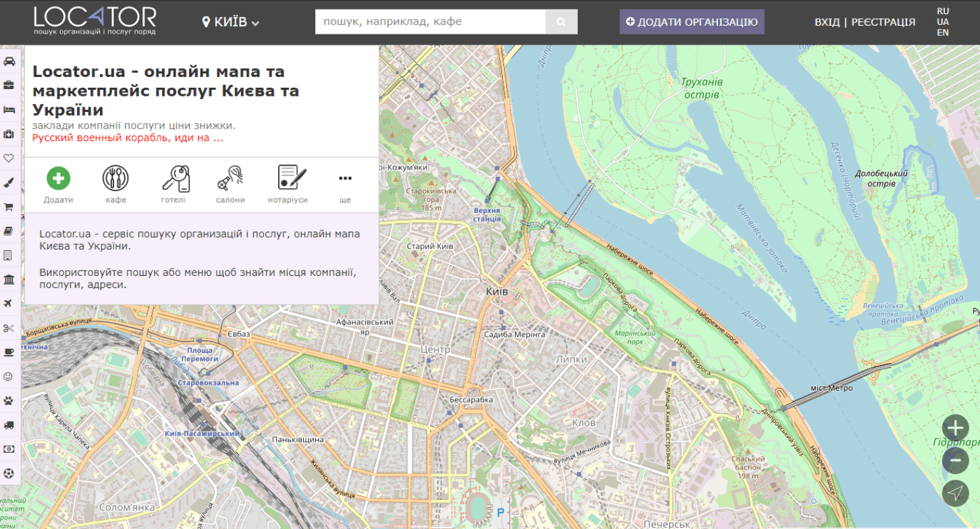
Task: Click the нотаріуси document icon
Action: tap(288, 178)
